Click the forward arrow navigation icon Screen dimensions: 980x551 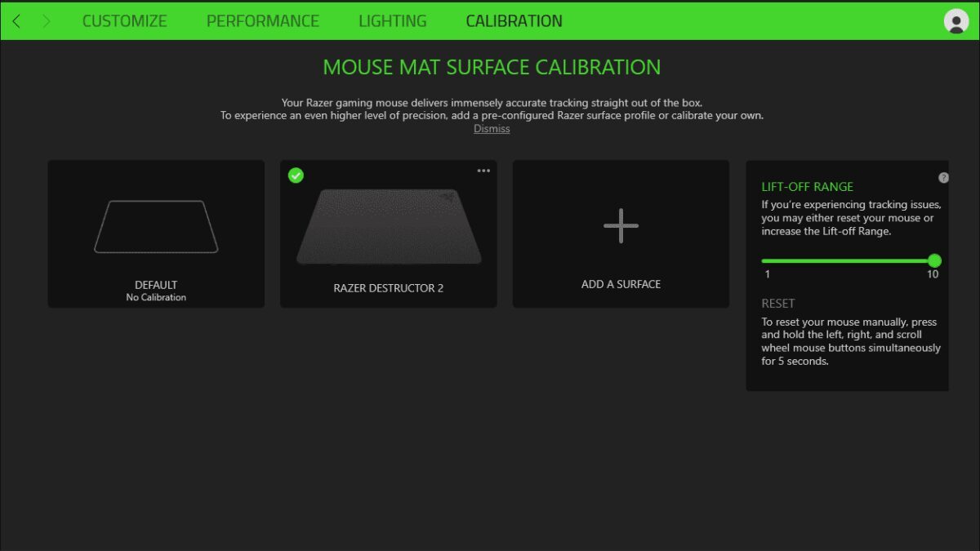point(47,21)
